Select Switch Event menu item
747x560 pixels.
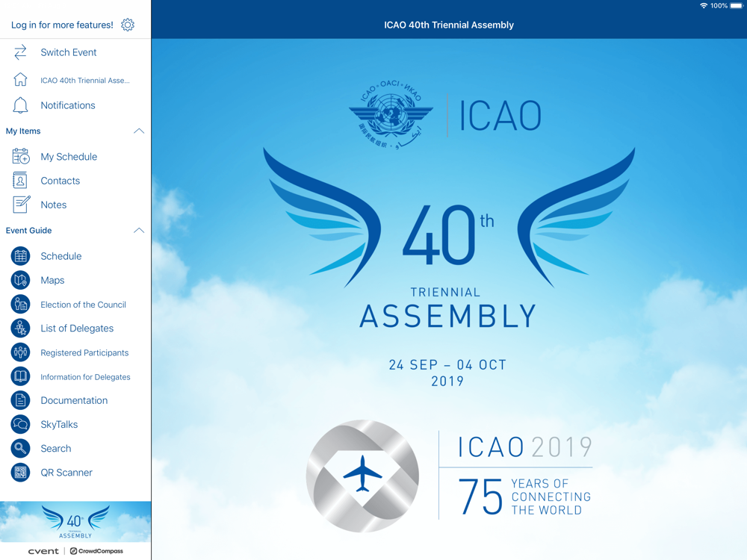[x=69, y=52]
